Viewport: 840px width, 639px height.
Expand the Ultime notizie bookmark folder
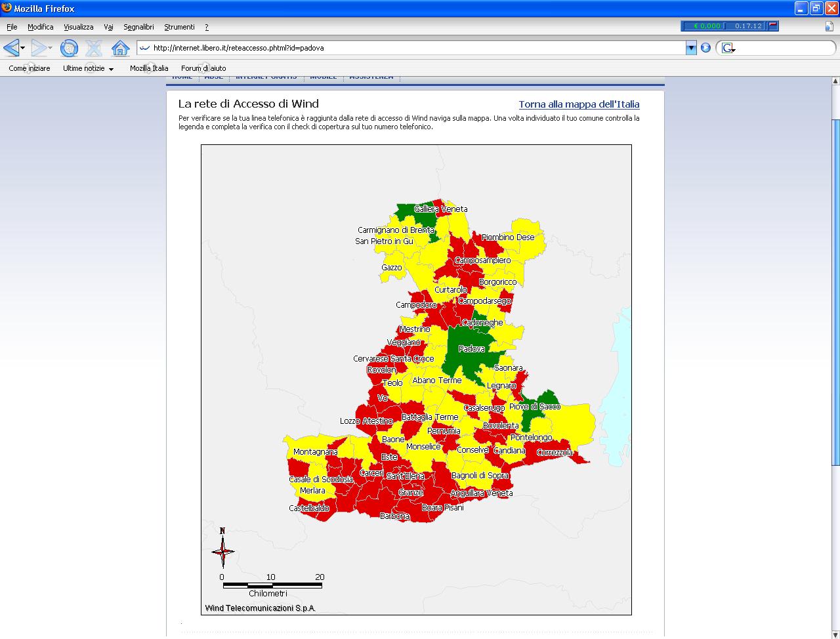click(x=88, y=68)
